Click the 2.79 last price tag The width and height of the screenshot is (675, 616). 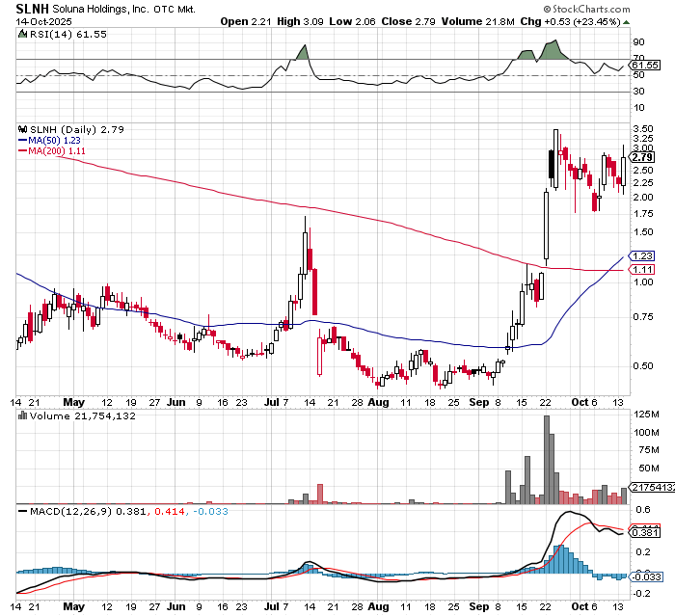(x=642, y=157)
